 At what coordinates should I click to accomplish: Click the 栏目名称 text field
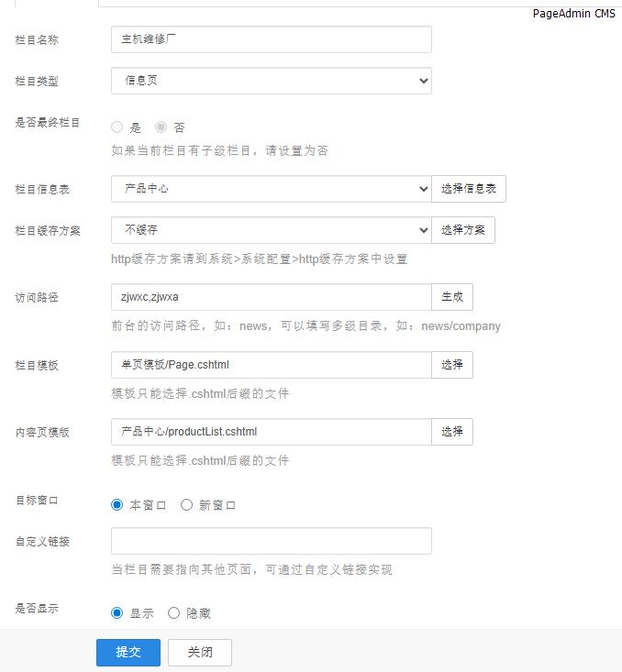tap(271, 39)
